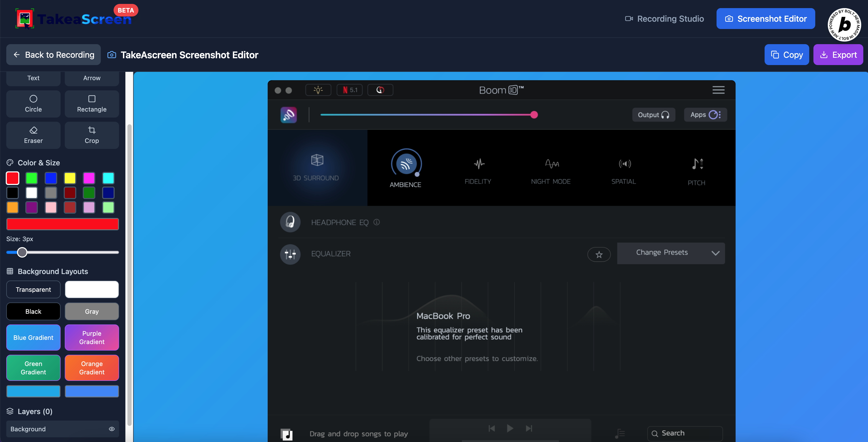Screen dimensions: 868x442
Task: Select the Circle drawing tool
Action: pyautogui.click(x=33, y=103)
